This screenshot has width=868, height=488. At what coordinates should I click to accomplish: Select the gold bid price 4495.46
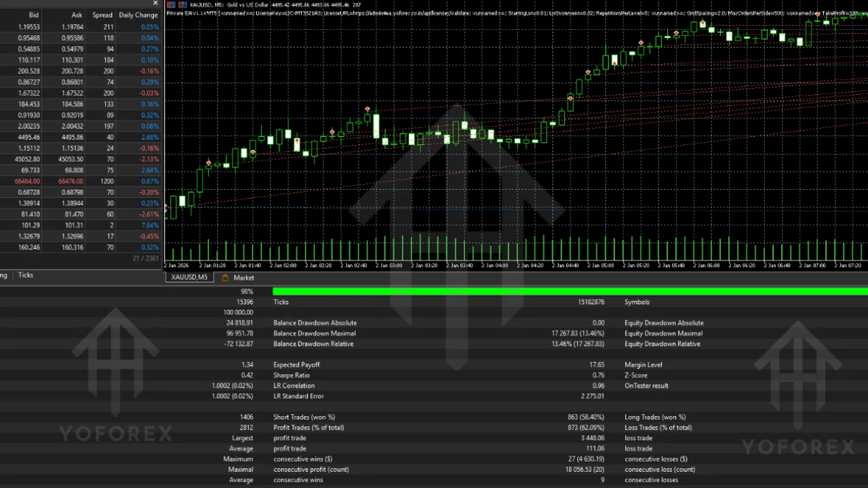coord(29,138)
